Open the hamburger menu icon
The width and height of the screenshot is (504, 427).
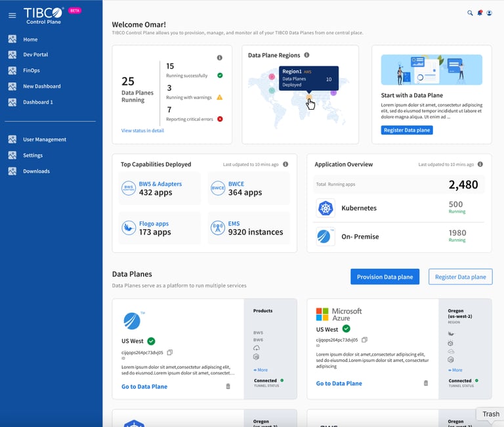tap(12, 16)
